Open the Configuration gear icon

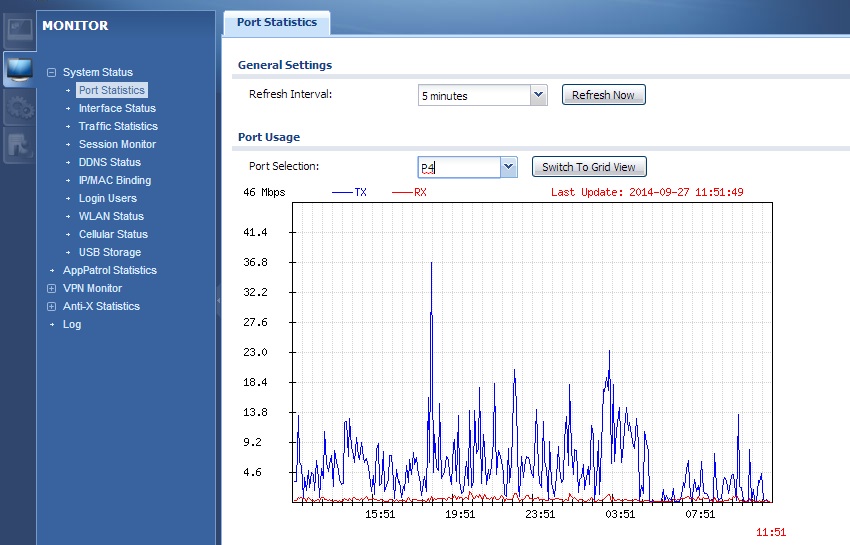[x=19, y=108]
